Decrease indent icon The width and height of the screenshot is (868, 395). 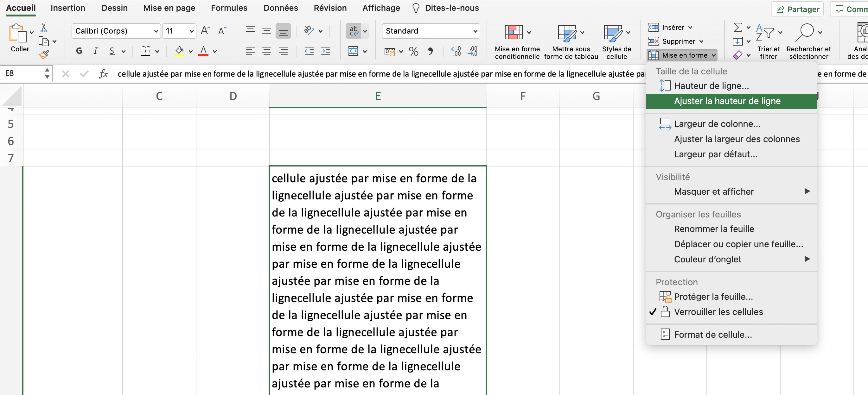pos(309,51)
